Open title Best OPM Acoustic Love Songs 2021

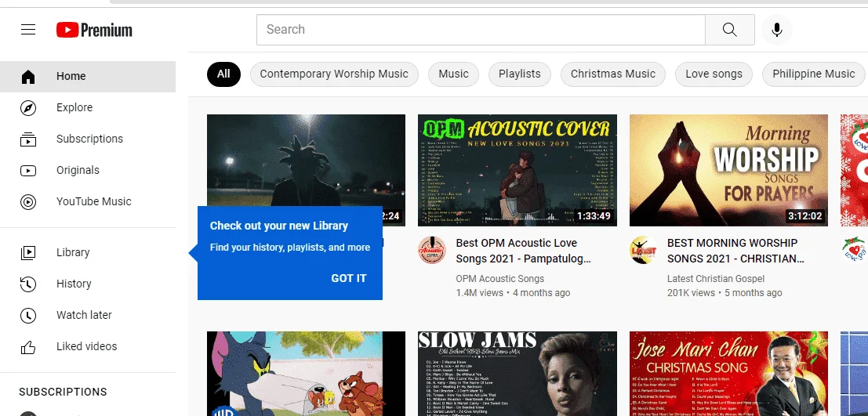click(x=523, y=251)
